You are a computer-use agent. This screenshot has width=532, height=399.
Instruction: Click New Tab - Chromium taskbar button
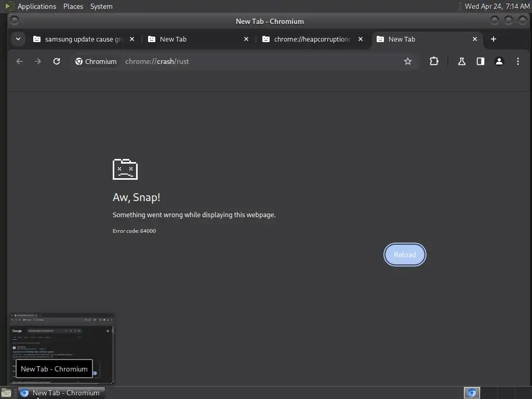[61, 393]
